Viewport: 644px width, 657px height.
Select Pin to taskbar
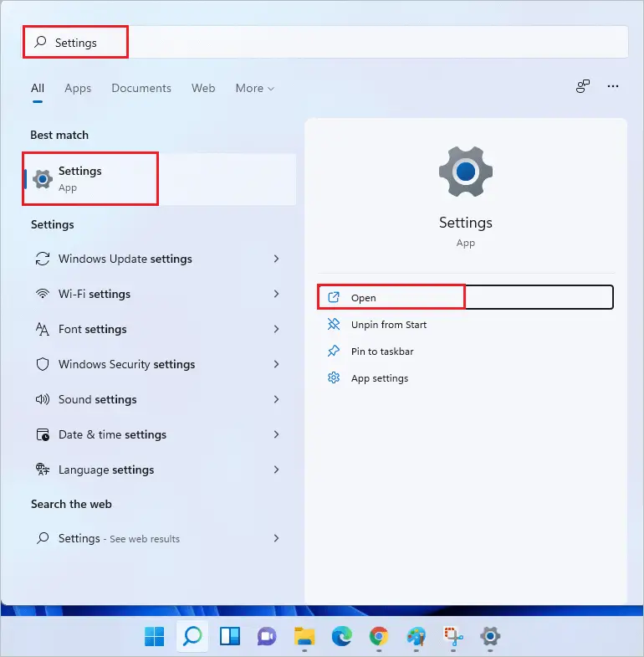pyautogui.click(x=465, y=352)
